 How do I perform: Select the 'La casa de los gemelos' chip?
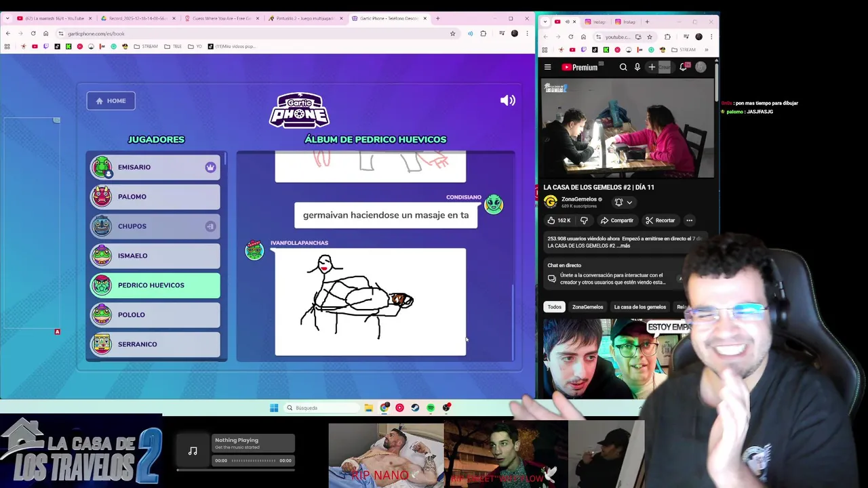coord(639,307)
